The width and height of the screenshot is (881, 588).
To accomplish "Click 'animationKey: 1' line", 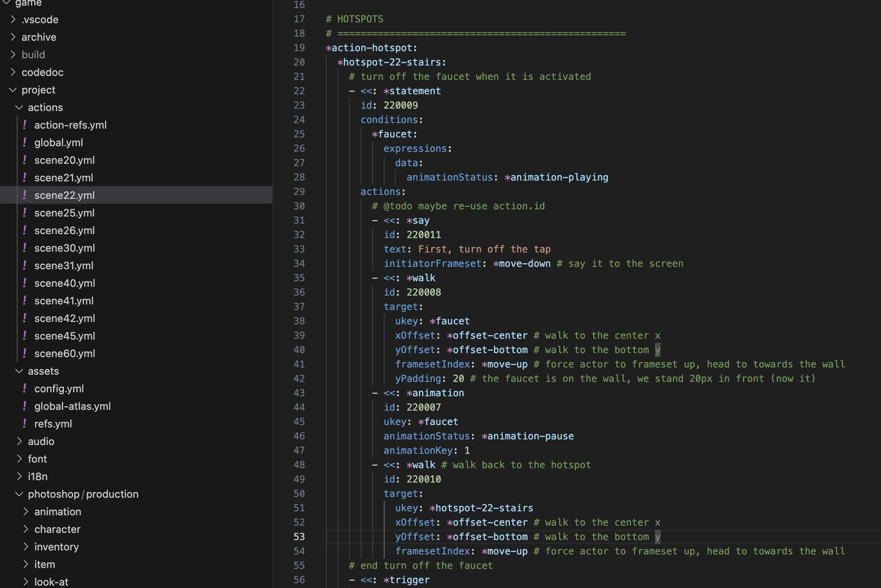I will tap(427, 451).
